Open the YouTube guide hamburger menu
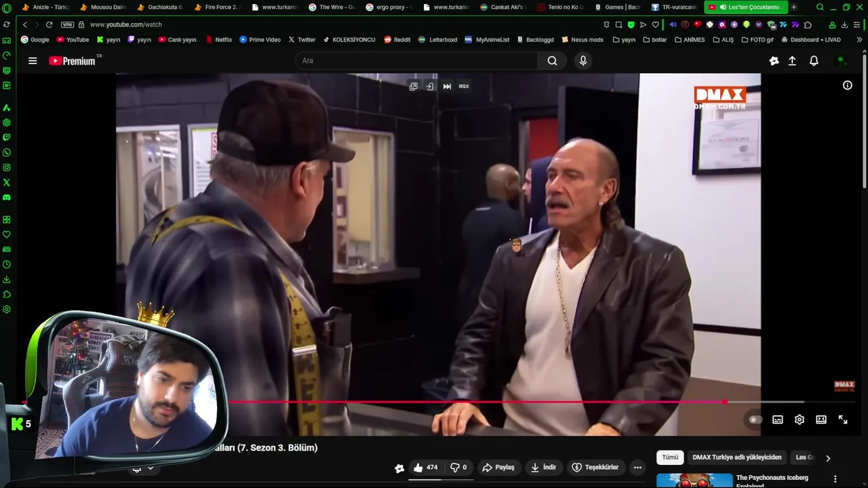 point(33,60)
